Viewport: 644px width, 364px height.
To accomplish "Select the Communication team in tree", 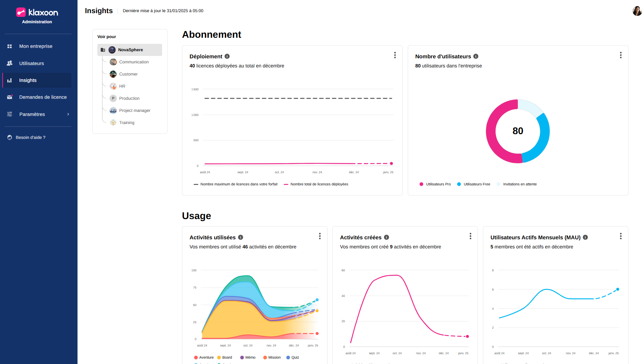I will (x=134, y=62).
